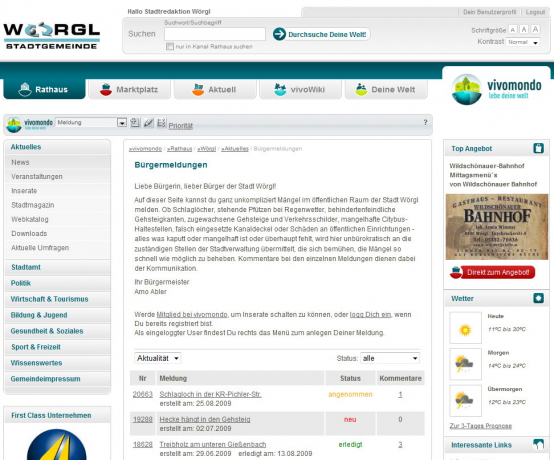Image resolution: width=554 pixels, height=460 pixels.
Task: Click the Interessante Links header icon
Action: coord(538,444)
